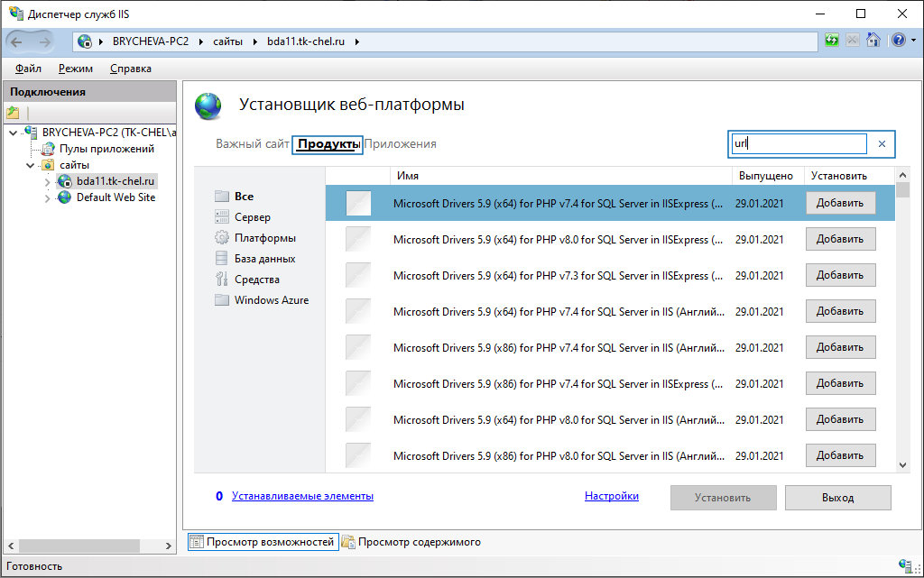Image resolution: width=924 pixels, height=578 pixels.
Task: Open the breadcrumb dropdown before BRYCHEVA-PC2
Action: [101, 41]
